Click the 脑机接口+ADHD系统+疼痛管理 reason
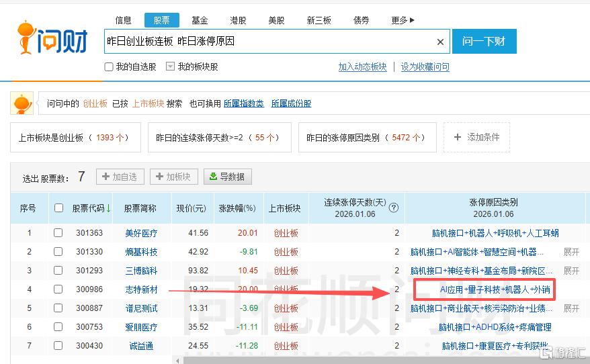 tap(495, 327)
